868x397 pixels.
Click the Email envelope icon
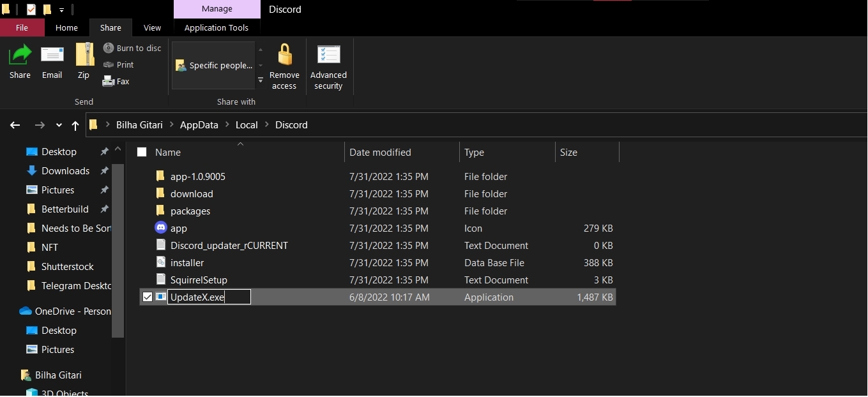tap(52, 56)
